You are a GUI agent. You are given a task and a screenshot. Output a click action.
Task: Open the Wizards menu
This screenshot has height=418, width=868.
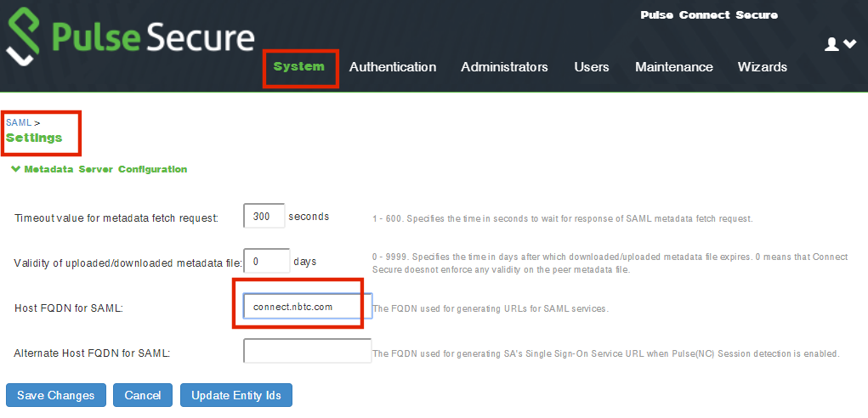pos(763,67)
